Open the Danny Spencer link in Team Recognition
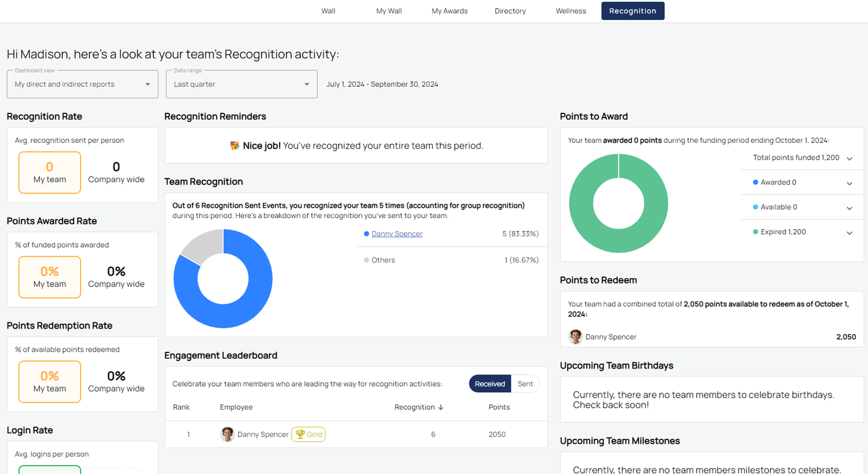Viewport: 868px width, 474px height. pos(397,234)
